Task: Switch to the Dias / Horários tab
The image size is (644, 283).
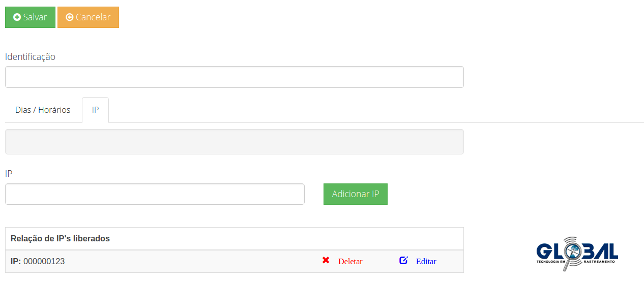Action: 43,110
